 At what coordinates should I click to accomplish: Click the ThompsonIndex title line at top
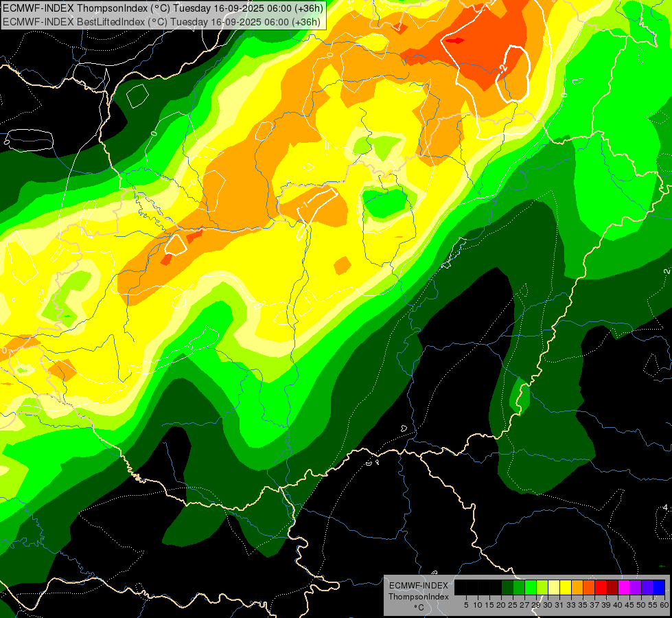pyautogui.click(x=163, y=8)
